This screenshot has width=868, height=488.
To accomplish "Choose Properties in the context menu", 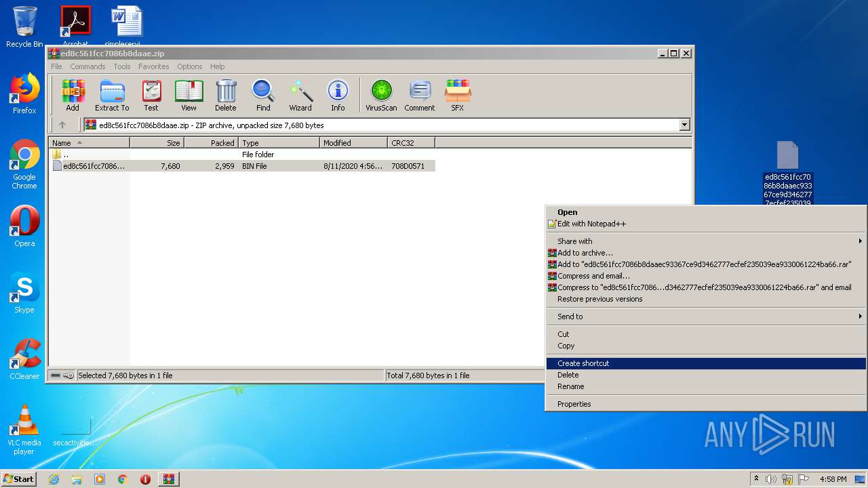I will (706, 404).
